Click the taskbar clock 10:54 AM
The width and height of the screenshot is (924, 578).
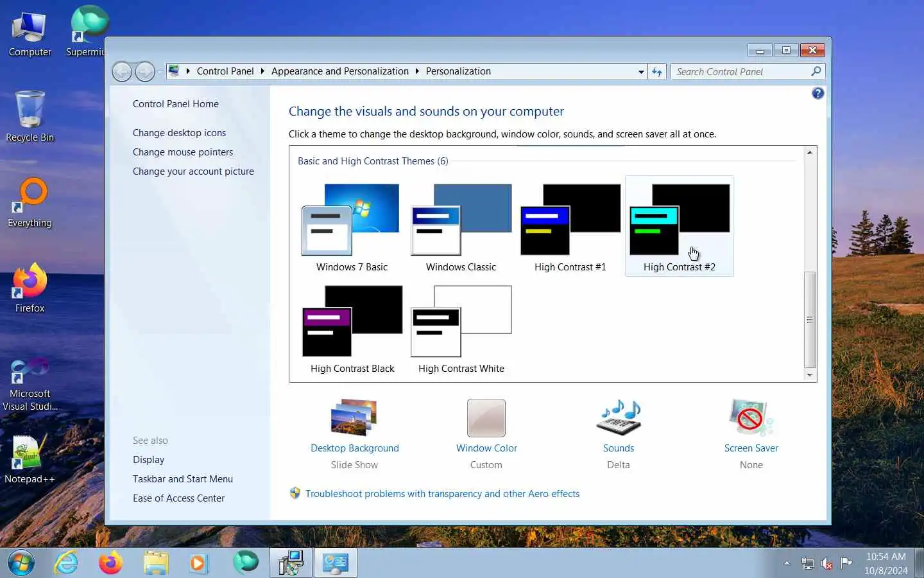coord(886,557)
